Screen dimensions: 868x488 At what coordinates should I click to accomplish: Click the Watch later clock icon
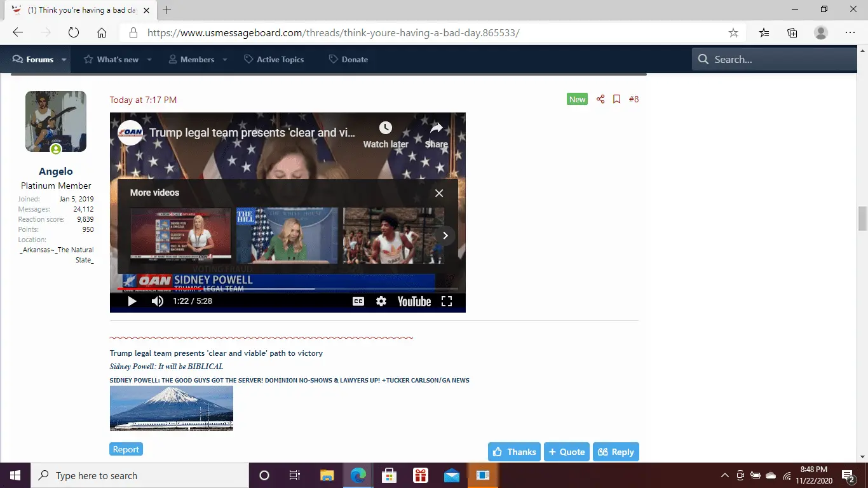point(386,129)
